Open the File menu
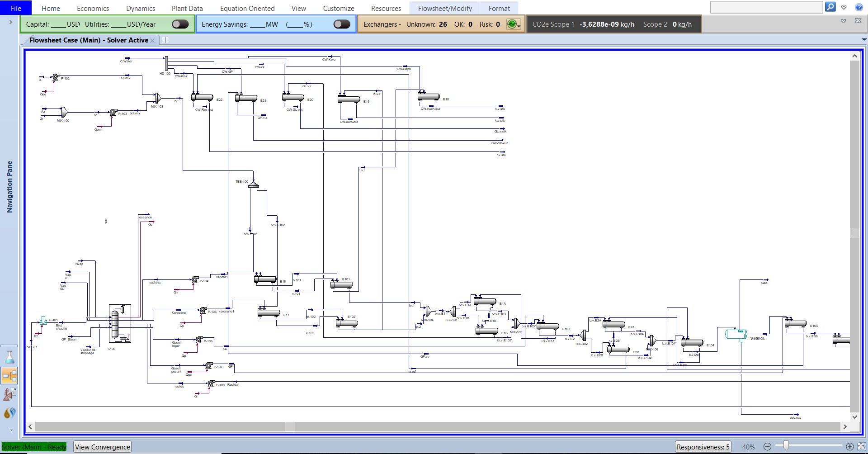The width and height of the screenshot is (868, 454). (x=16, y=8)
